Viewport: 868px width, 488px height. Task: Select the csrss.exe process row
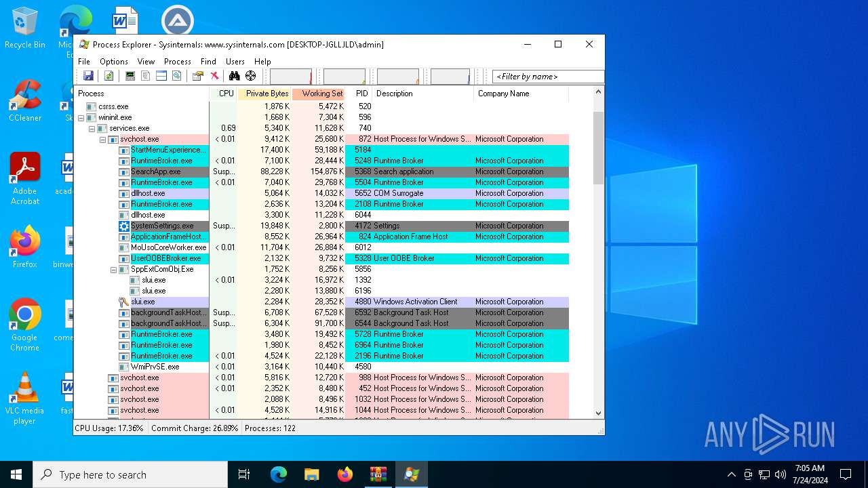[321, 106]
